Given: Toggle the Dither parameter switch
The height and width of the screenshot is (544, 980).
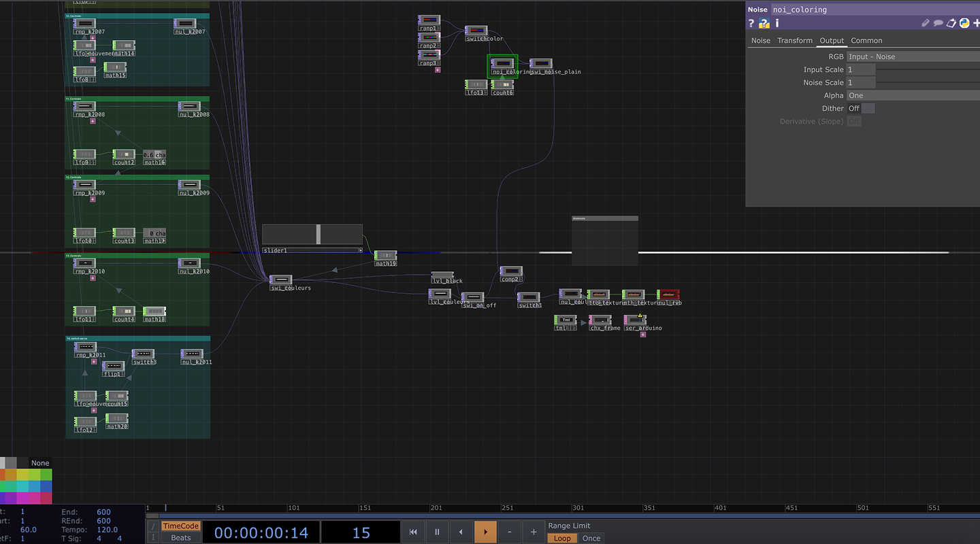Looking at the screenshot, I should [x=868, y=108].
